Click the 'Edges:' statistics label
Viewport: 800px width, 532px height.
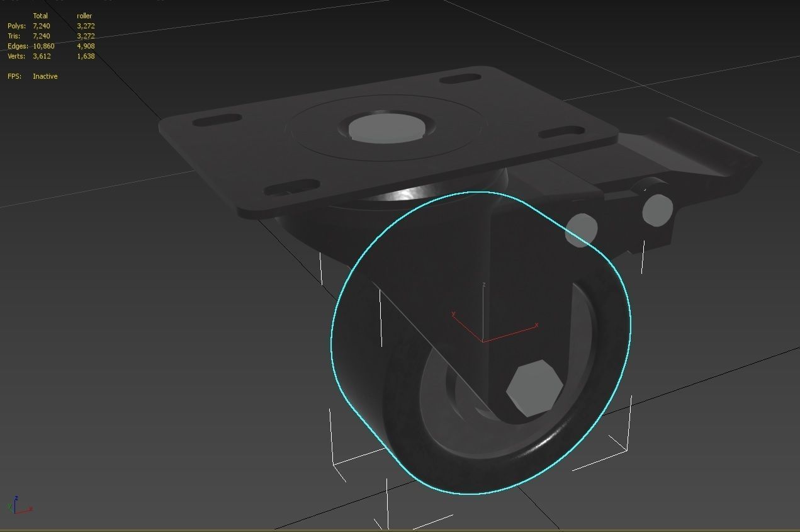click(18, 46)
